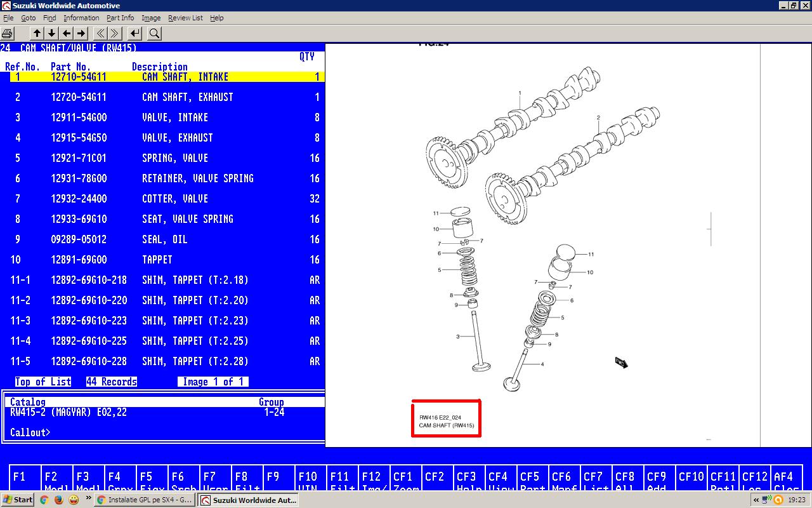Open the Information menu
Image resolution: width=812 pixels, height=508 pixels.
81,18
